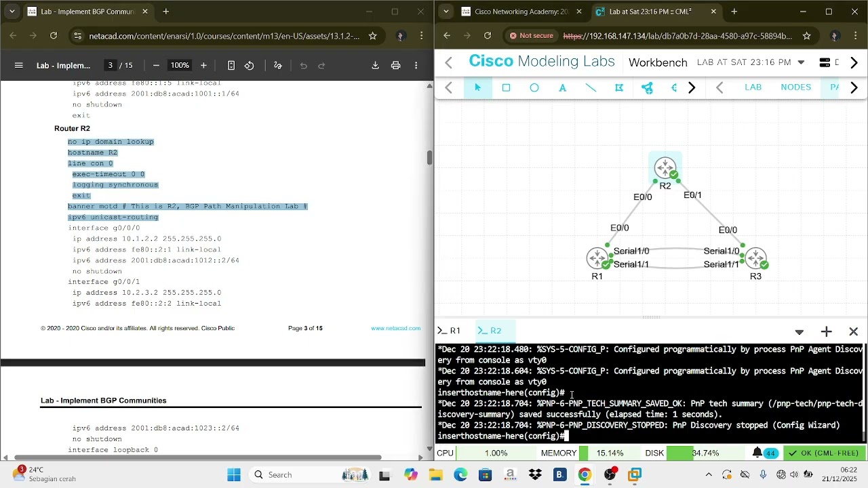Click PDF vertical scrollbar thumb
The width and height of the screenshot is (868, 488).
(x=429, y=157)
